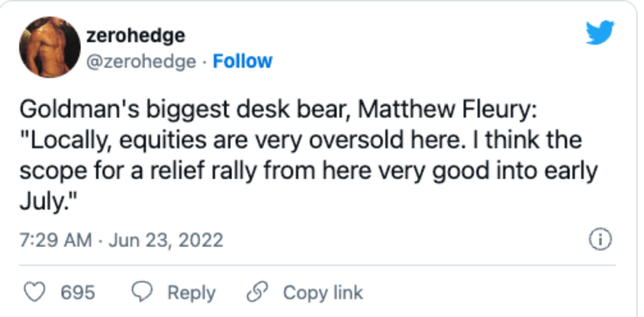
Task: Click the "Locally, equities" quote line
Action: [301, 141]
